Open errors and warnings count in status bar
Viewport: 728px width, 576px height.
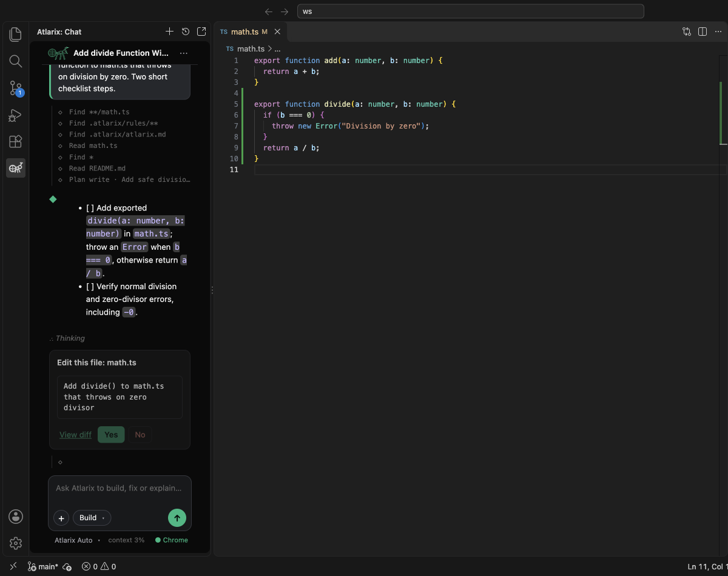coord(99,566)
